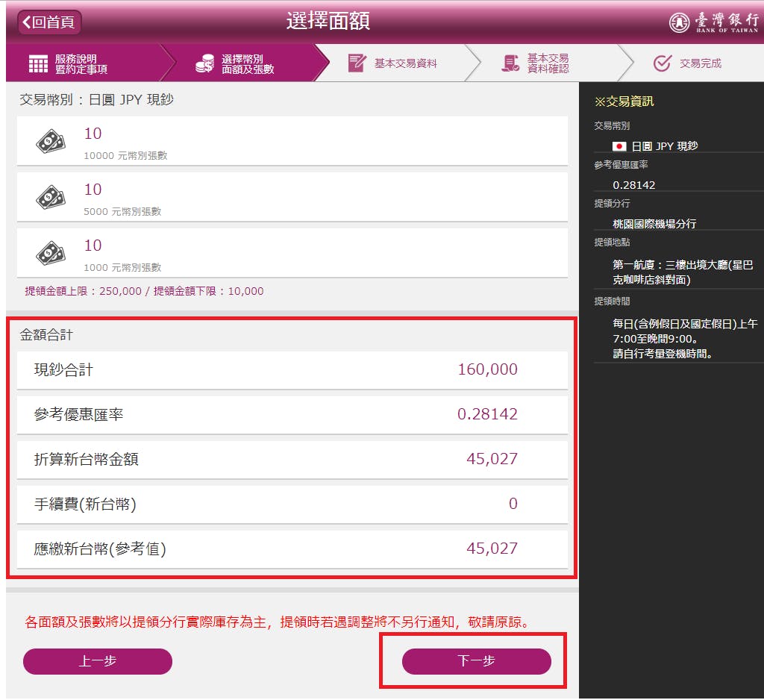Click the 第一航廈 pickup location text
The height and width of the screenshot is (700, 764).
pyautogui.click(x=683, y=272)
